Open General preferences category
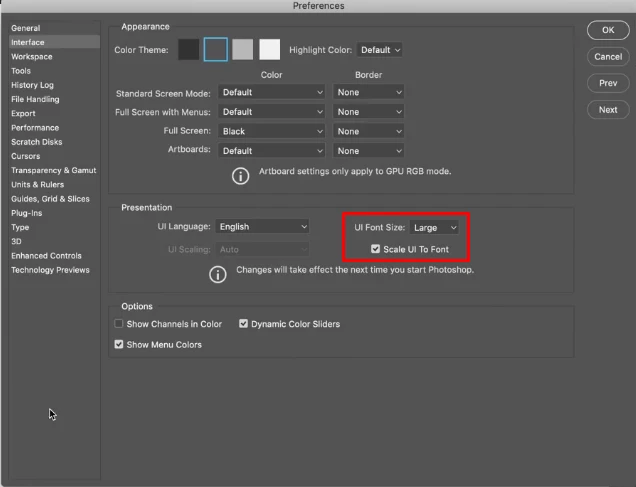This screenshot has height=487, width=636. point(54,28)
